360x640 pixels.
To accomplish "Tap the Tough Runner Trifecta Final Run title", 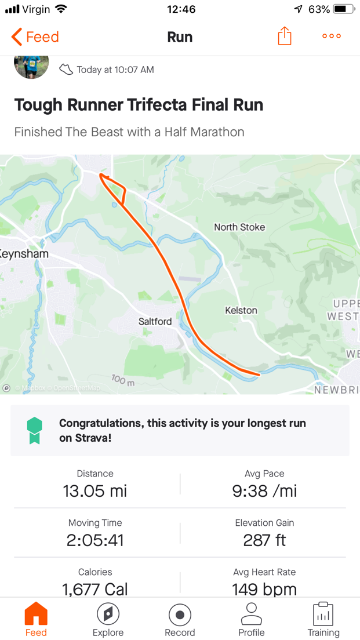I will point(139,105).
